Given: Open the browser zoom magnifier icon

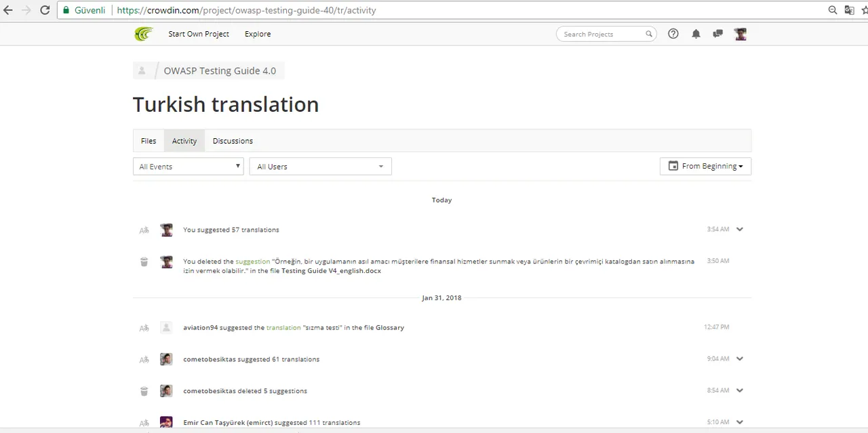Looking at the screenshot, I should (x=833, y=10).
